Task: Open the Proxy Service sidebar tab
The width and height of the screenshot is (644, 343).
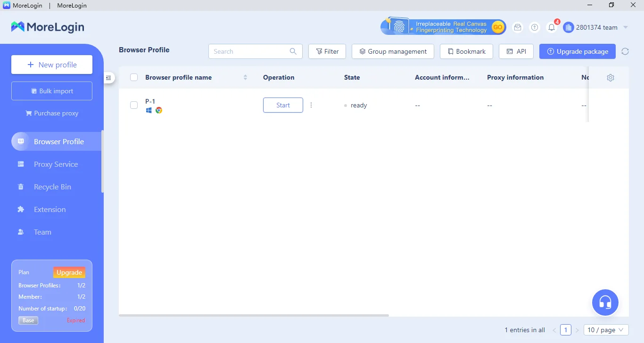Action: [x=57, y=164]
